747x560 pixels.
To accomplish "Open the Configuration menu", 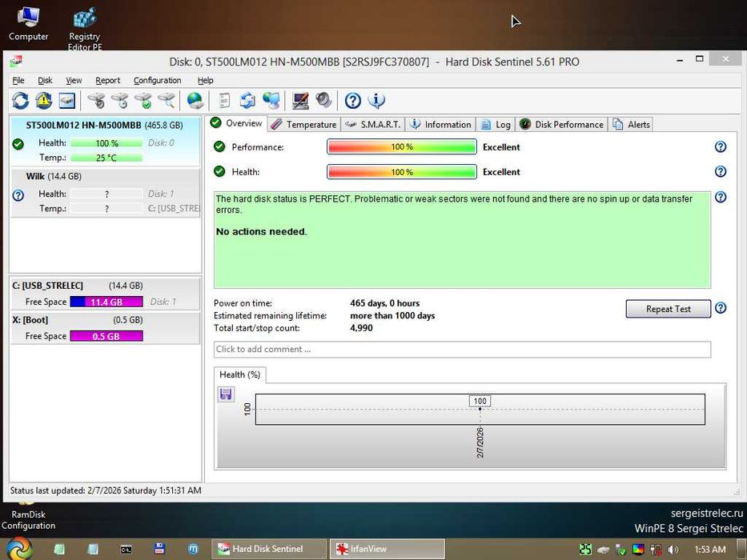I will click(157, 81).
